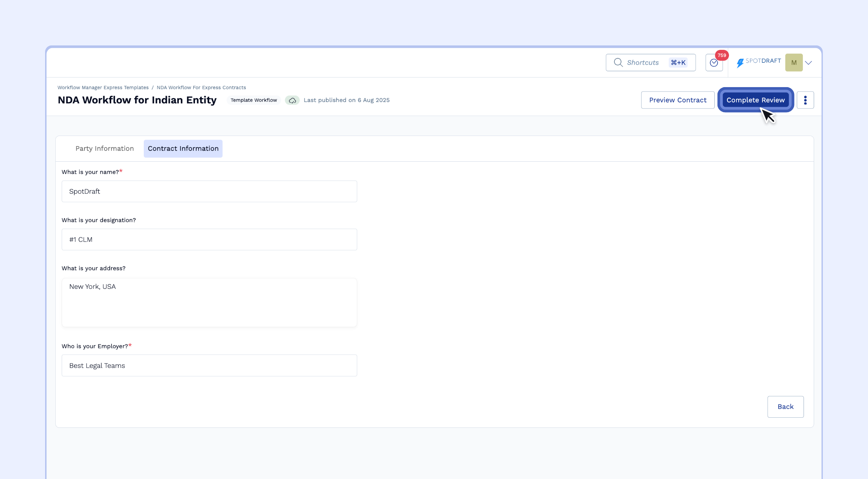
Task: Click the SpotDraft lightning logo
Action: (x=740, y=63)
